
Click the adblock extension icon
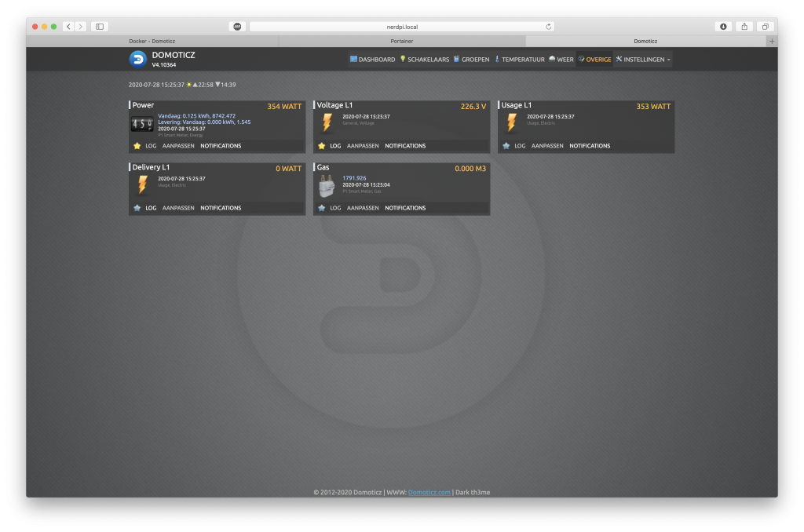pos(237,27)
